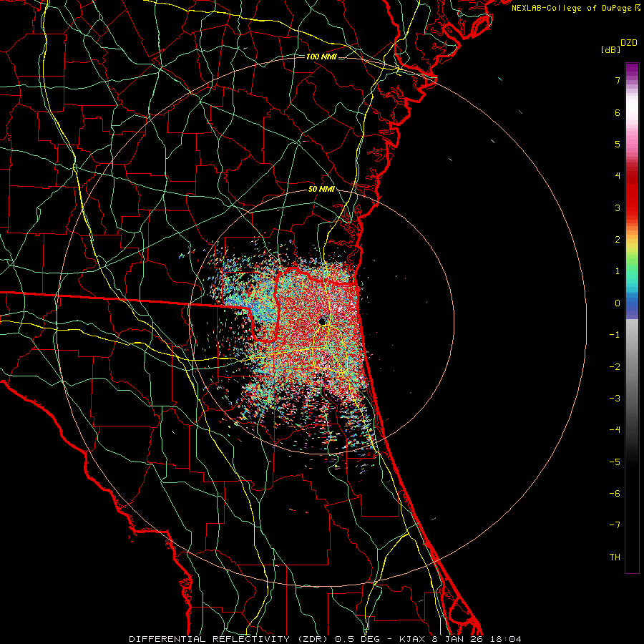Viewport: 644px width, 644px height.
Task: Click the 0 value on the color scale
Action: tap(618, 303)
